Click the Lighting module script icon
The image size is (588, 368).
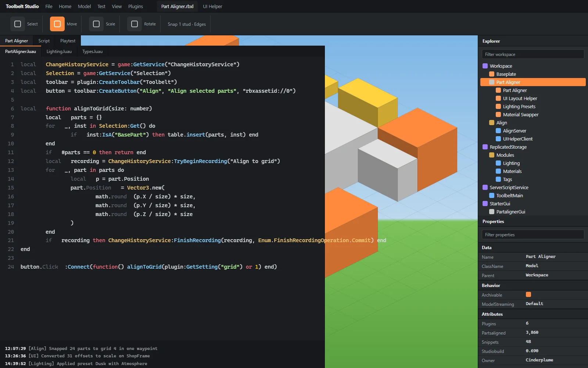[498, 163]
